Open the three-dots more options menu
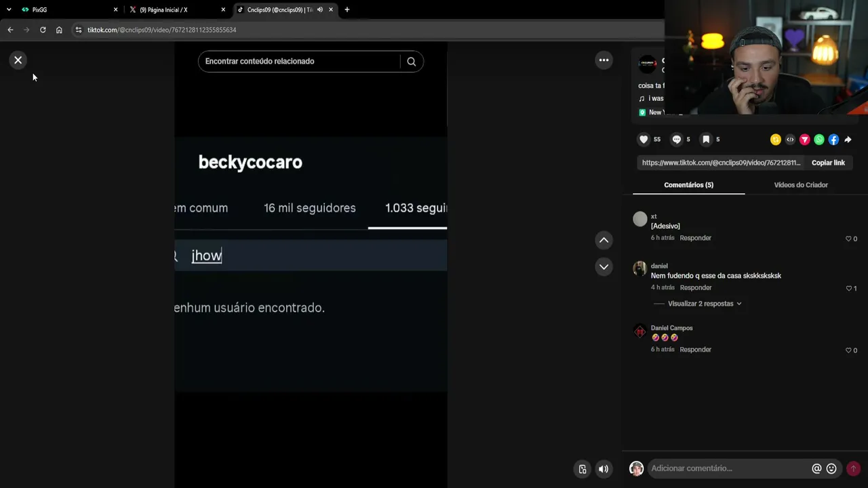The width and height of the screenshot is (868, 488). coord(604,60)
